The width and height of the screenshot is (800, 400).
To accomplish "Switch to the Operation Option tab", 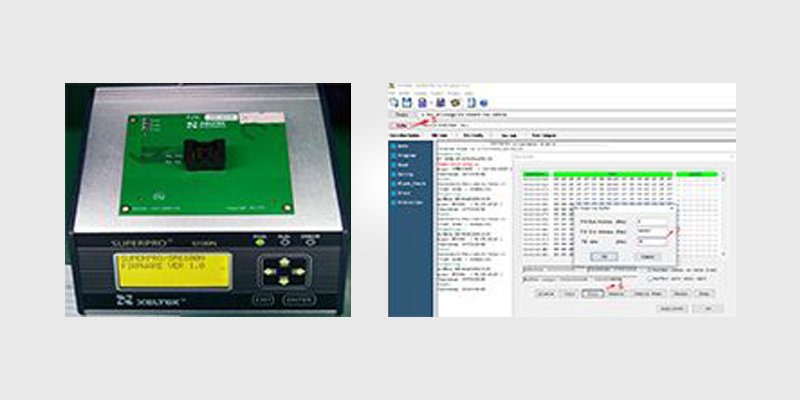I will coord(405,135).
